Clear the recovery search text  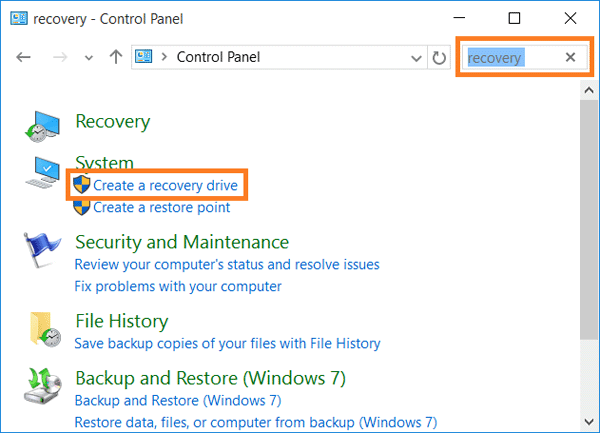(x=570, y=57)
